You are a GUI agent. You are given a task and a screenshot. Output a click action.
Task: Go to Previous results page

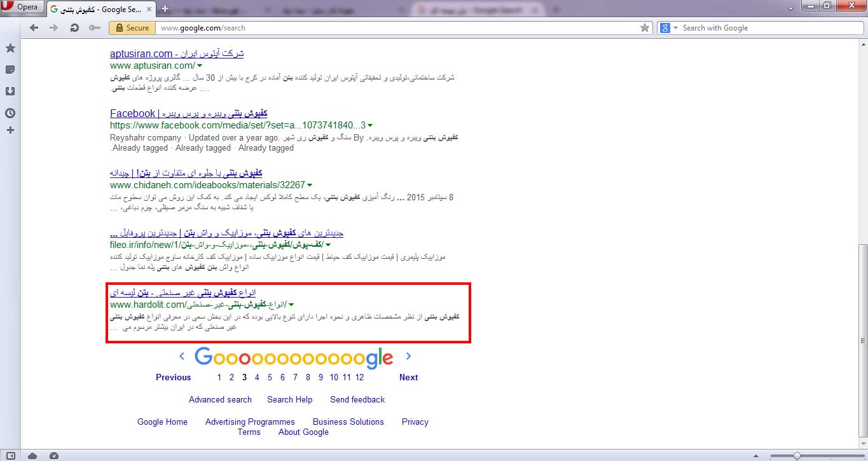[173, 377]
